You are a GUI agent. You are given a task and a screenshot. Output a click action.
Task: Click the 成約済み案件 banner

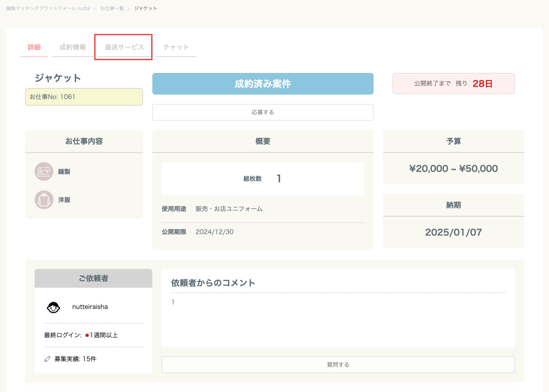pos(263,84)
